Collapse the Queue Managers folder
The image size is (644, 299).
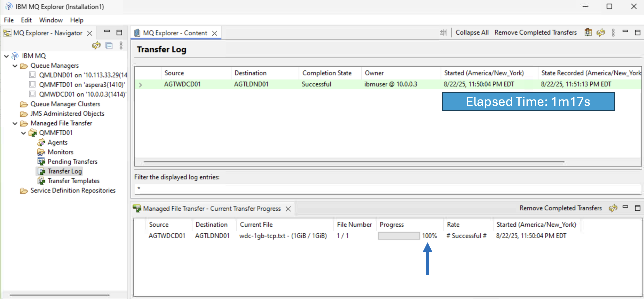15,66
